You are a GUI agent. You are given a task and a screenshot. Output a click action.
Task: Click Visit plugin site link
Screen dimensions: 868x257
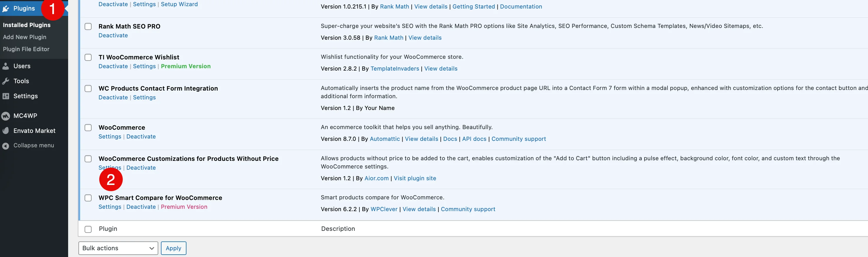tap(415, 178)
